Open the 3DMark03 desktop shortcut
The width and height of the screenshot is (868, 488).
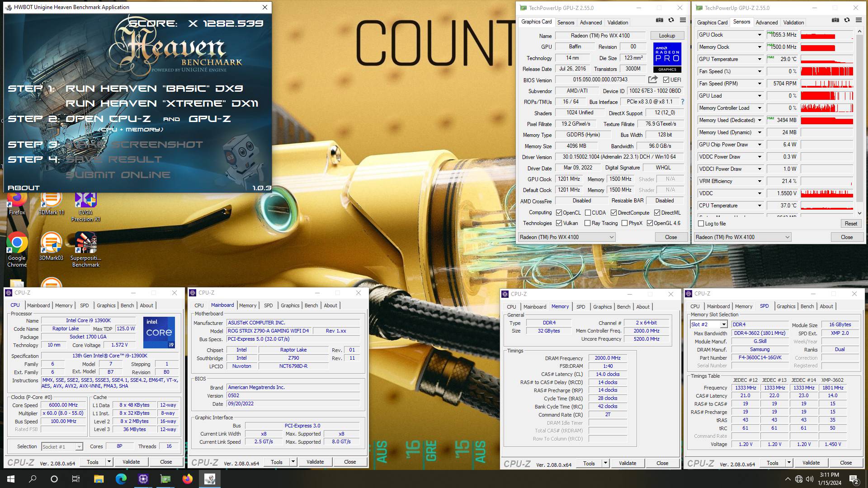52,246
